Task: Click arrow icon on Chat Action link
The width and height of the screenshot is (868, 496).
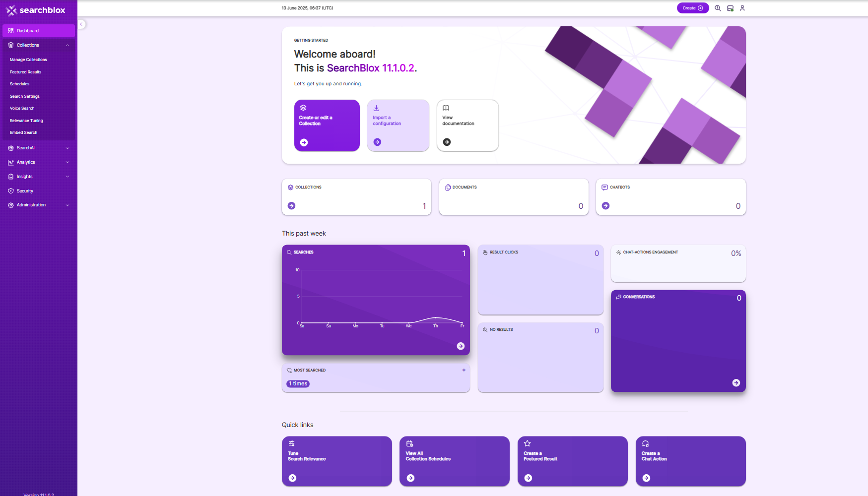Action: coord(646,478)
